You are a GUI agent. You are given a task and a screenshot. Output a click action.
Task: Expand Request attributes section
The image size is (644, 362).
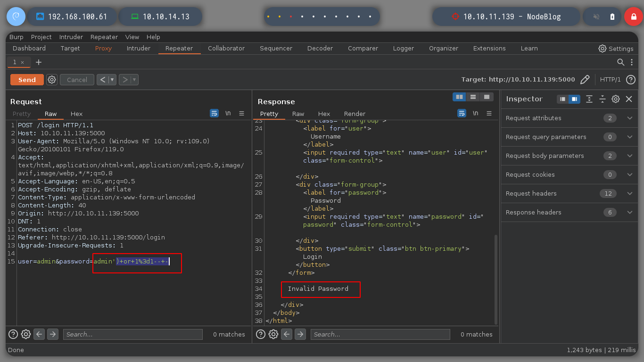(570, 118)
